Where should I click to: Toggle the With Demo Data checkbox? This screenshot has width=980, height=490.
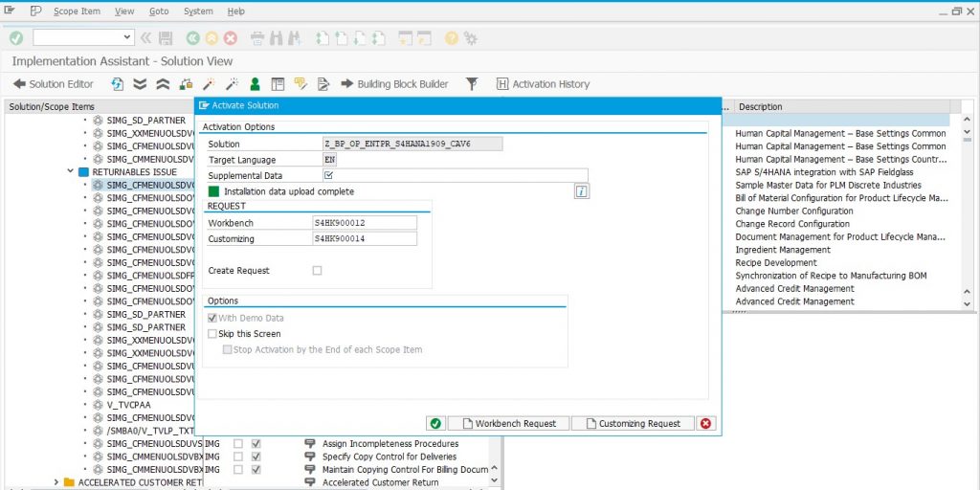tap(212, 318)
